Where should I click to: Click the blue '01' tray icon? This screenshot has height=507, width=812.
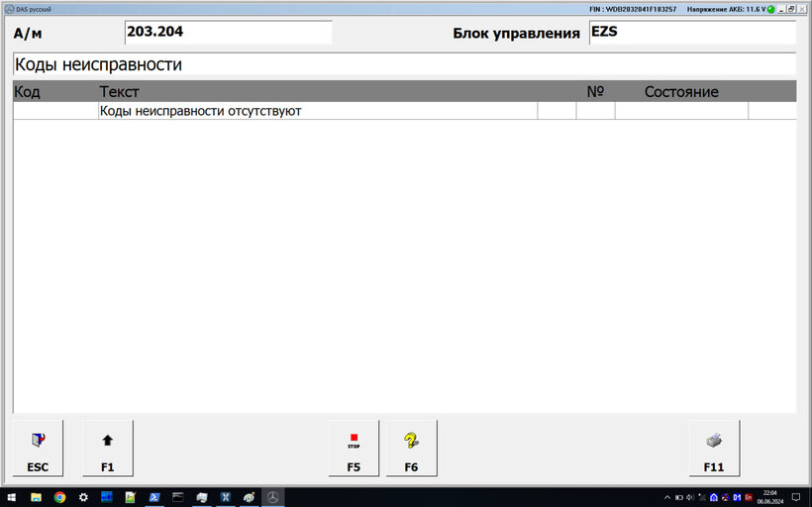[737, 498]
